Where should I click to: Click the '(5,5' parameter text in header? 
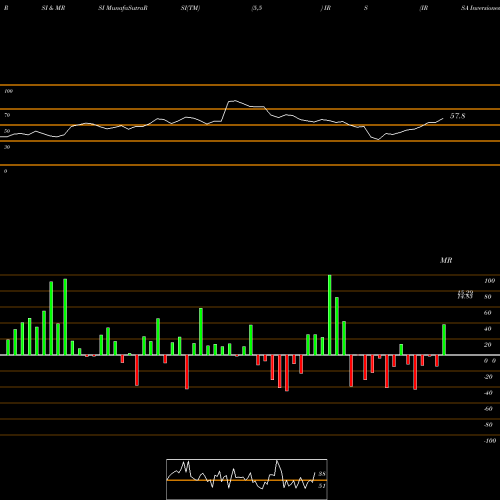pos(257,8)
